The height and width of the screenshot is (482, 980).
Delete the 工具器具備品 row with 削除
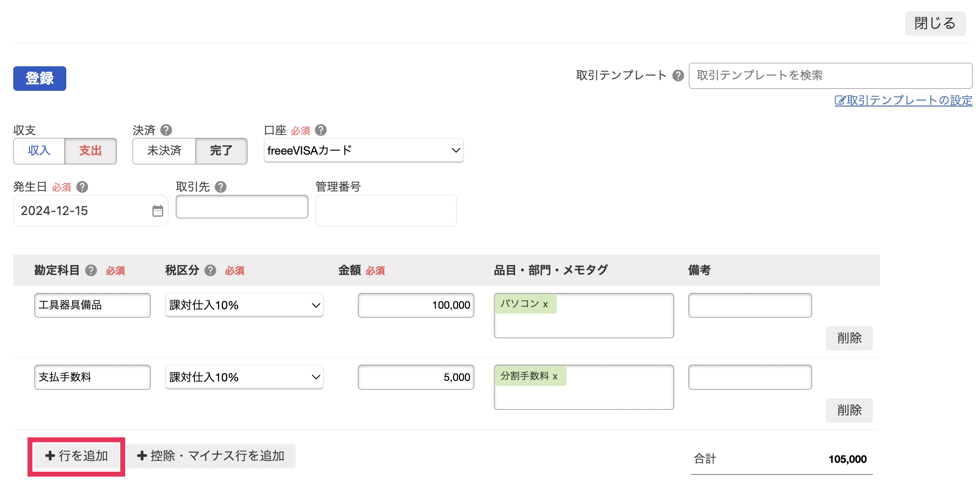849,338
